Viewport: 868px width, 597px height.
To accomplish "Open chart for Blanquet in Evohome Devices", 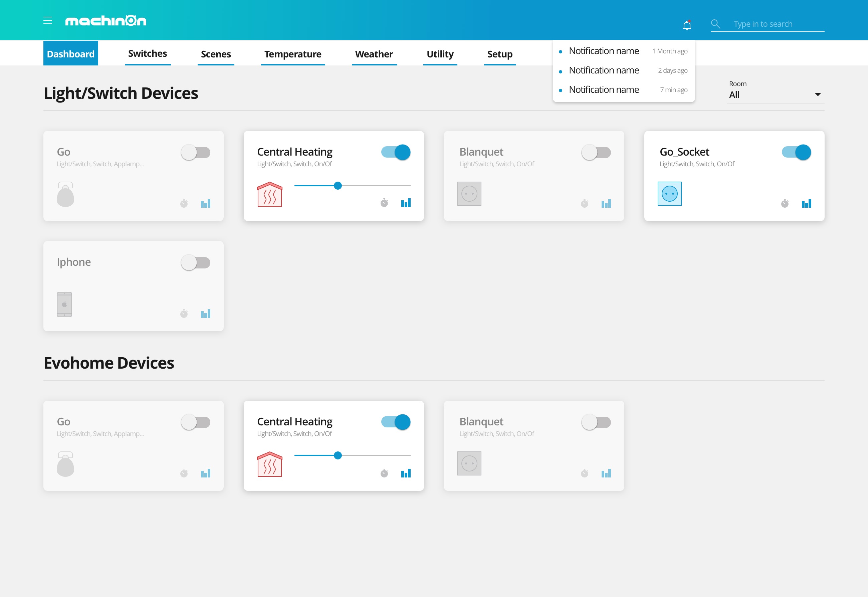I will click(606, 473).
